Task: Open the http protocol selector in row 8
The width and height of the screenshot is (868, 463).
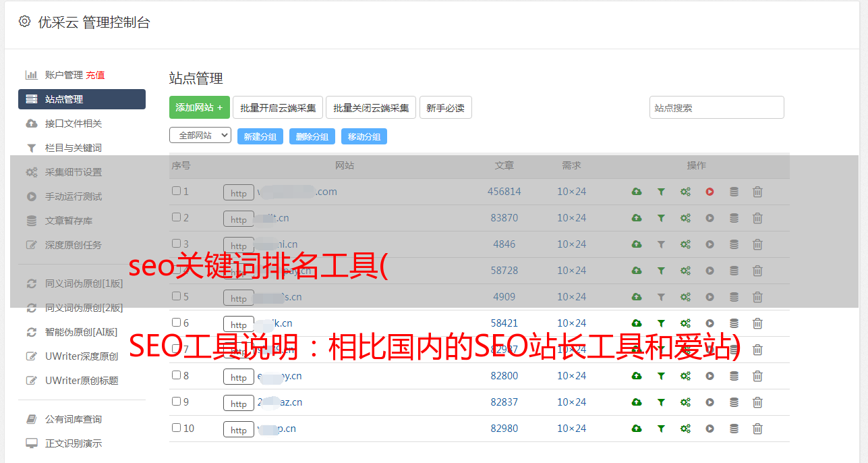Action: pyautogui.click(x=239, y=377)
